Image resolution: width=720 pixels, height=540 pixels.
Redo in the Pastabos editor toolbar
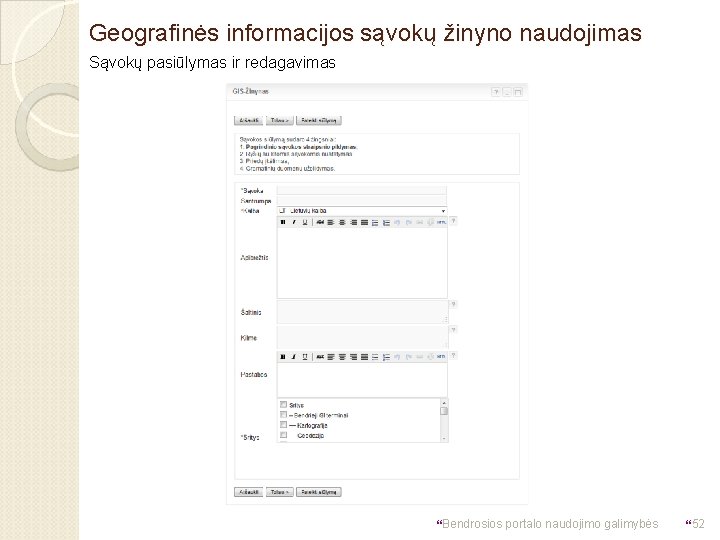pos(408,357)
